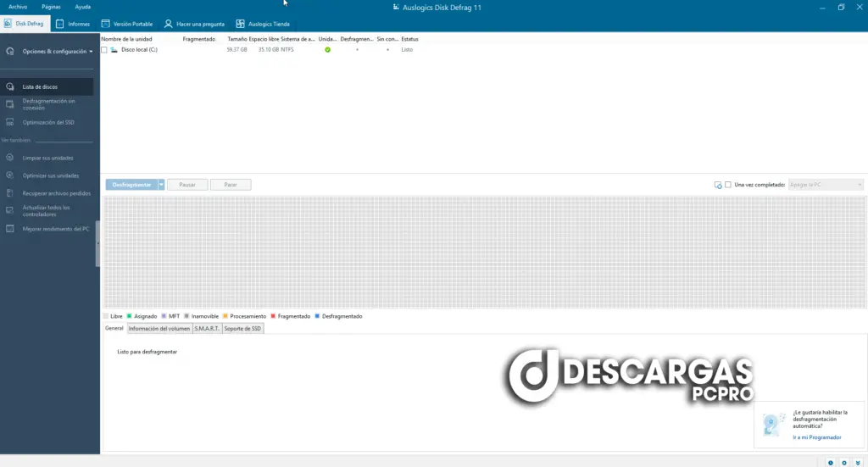Select Lista de discos in sidebar
This screenshot has width=868, height=467.
click(47, 86)
